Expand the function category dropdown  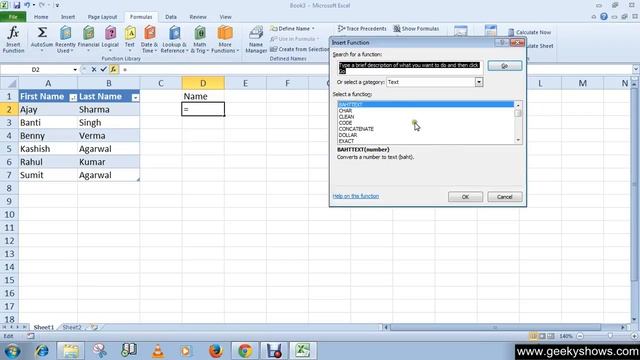pos(478,82)
